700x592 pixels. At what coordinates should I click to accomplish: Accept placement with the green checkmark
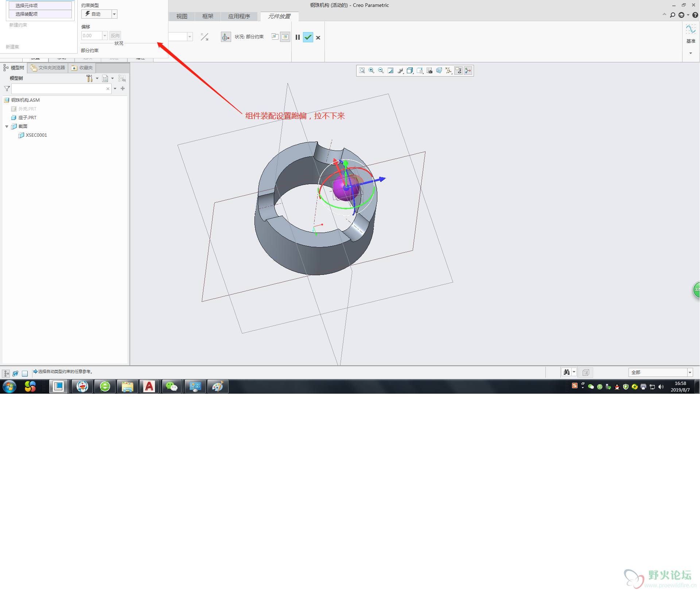pos(308,37)
